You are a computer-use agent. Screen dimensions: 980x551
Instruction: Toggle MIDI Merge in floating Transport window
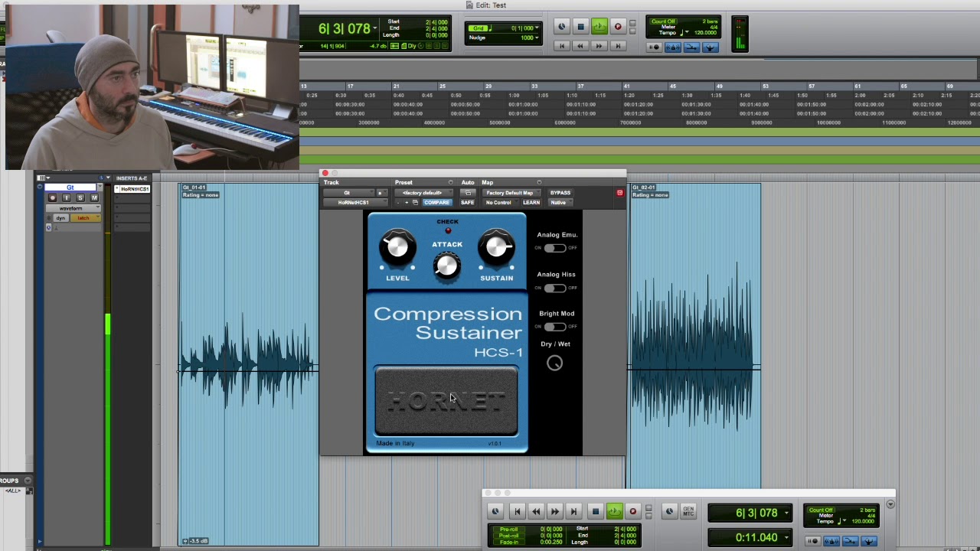coord(850,541)
